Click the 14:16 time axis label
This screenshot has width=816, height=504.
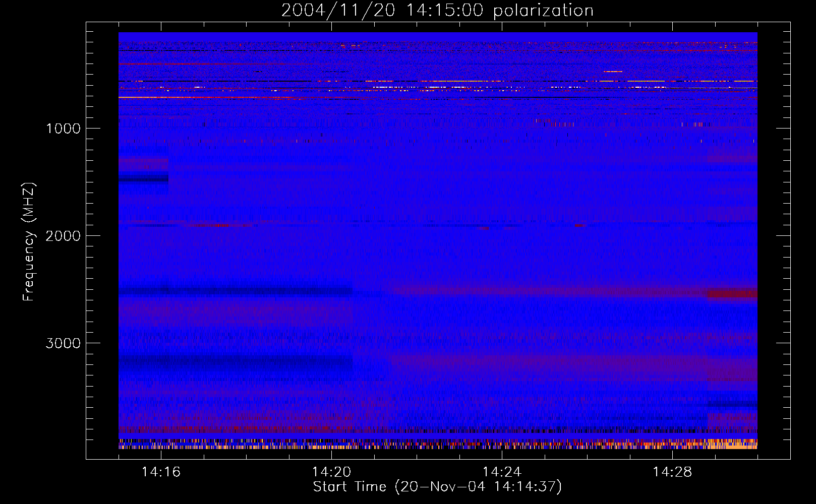click(161, 472)
